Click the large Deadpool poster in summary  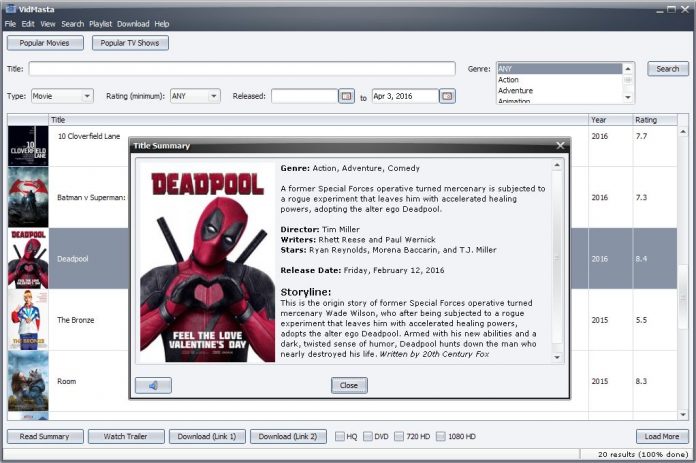(207, 262)
